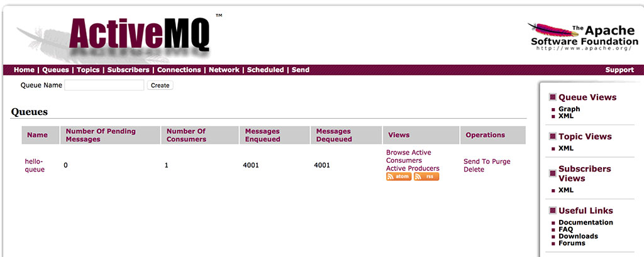
Task: Open Topics in navigation bar
Action: coord(88,70)
